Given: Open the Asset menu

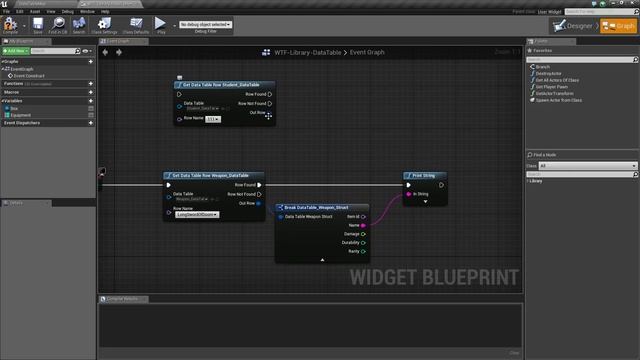Looking at the screenshot, I should [35, 11].
